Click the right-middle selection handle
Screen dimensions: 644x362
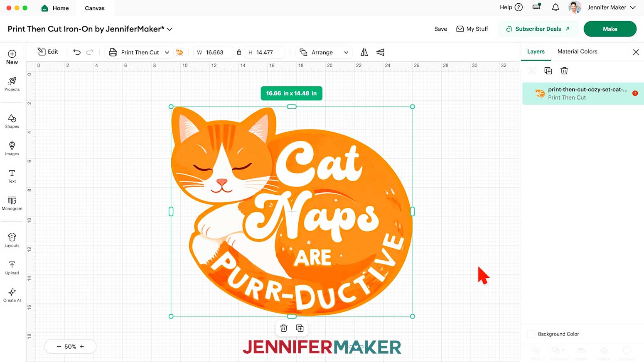click(413, 211)
